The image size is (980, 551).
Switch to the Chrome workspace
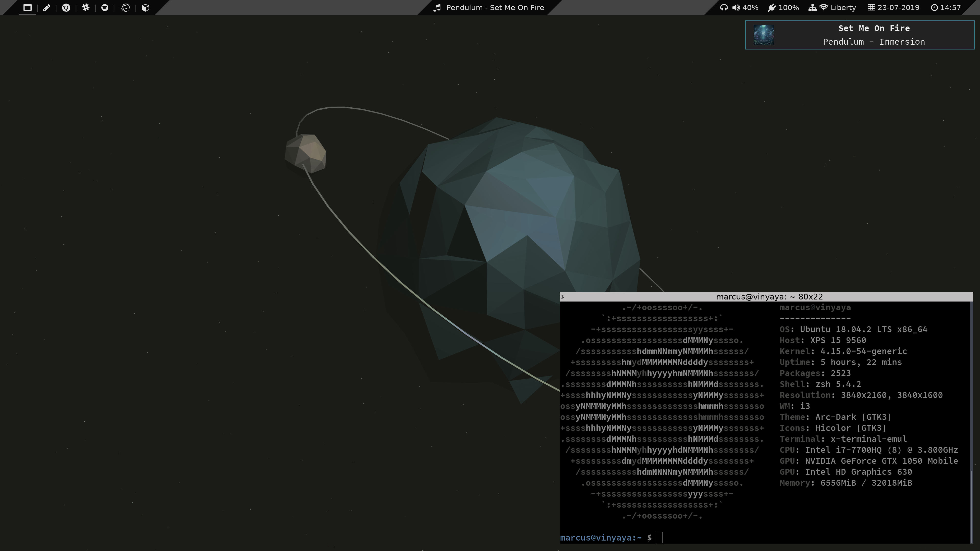[x=66, y=8]
